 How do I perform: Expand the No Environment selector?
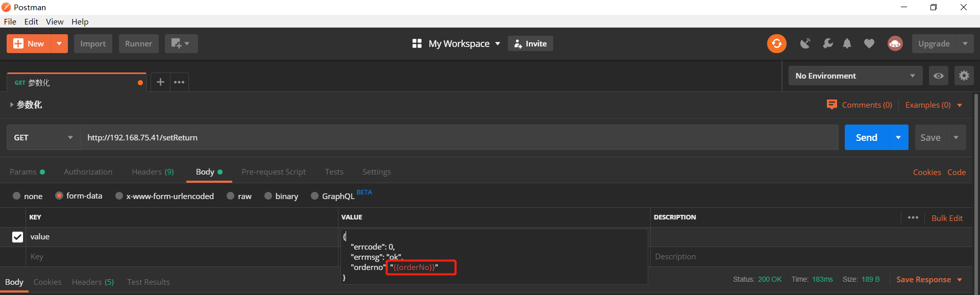pos(855,76)
